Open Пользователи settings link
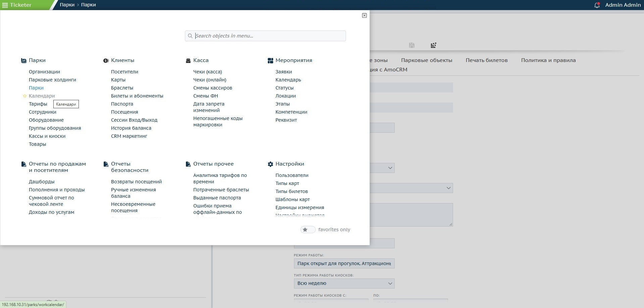The width and height of the screenshot is (644, 308). 292,175
